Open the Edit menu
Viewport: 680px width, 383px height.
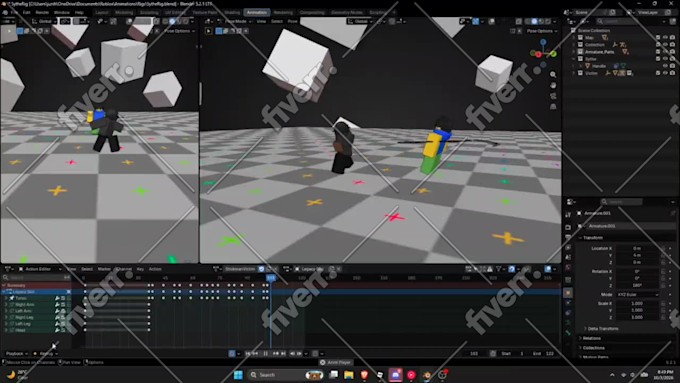[26, 12]
